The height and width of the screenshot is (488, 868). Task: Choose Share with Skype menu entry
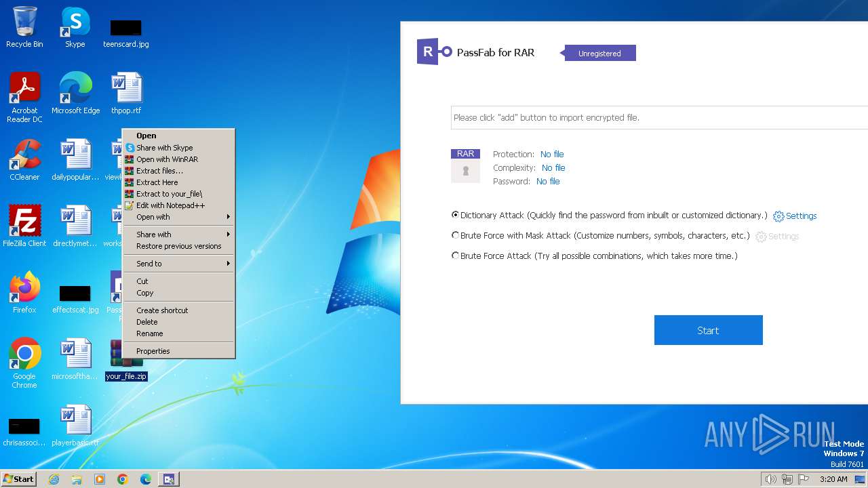(x=179, y=148)
